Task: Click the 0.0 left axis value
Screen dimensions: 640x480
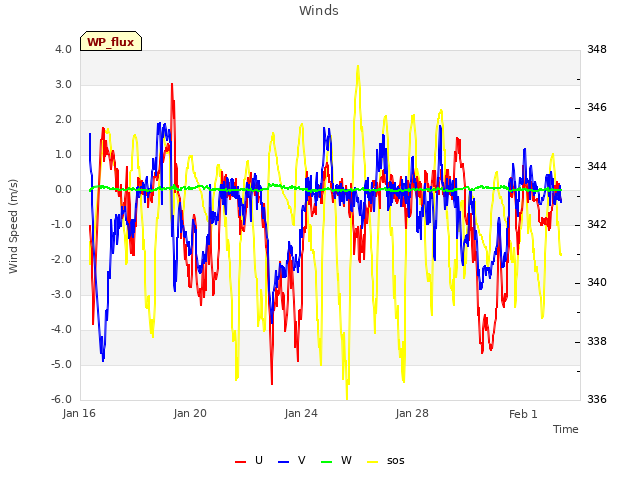Action: click(63, 189)
